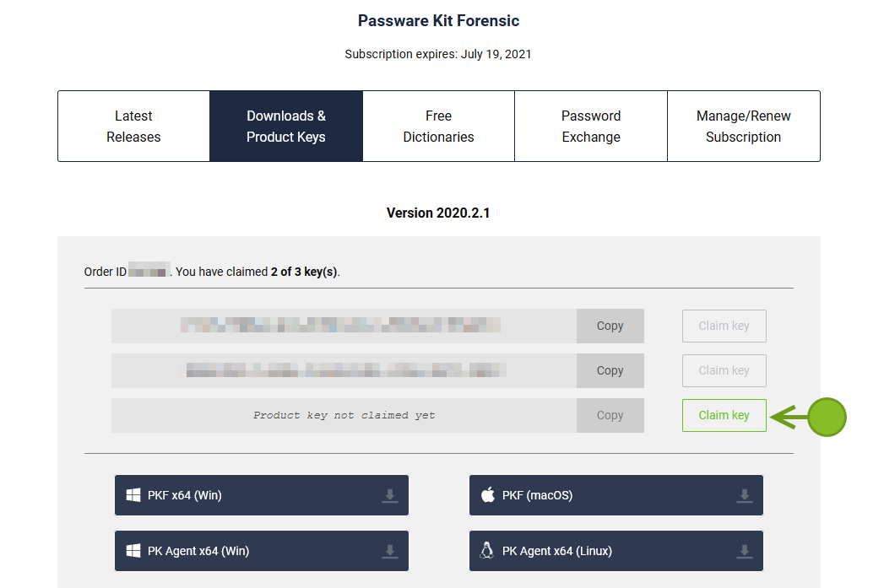Click the first blurred product key field
This screenshot has height=588, width=884.
(x=344, y=326)
